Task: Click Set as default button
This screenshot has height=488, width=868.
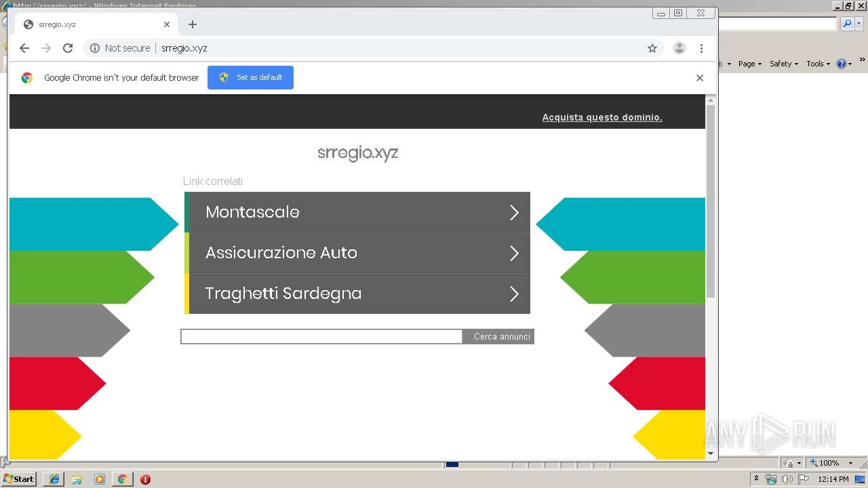Action: coord(250,77)
